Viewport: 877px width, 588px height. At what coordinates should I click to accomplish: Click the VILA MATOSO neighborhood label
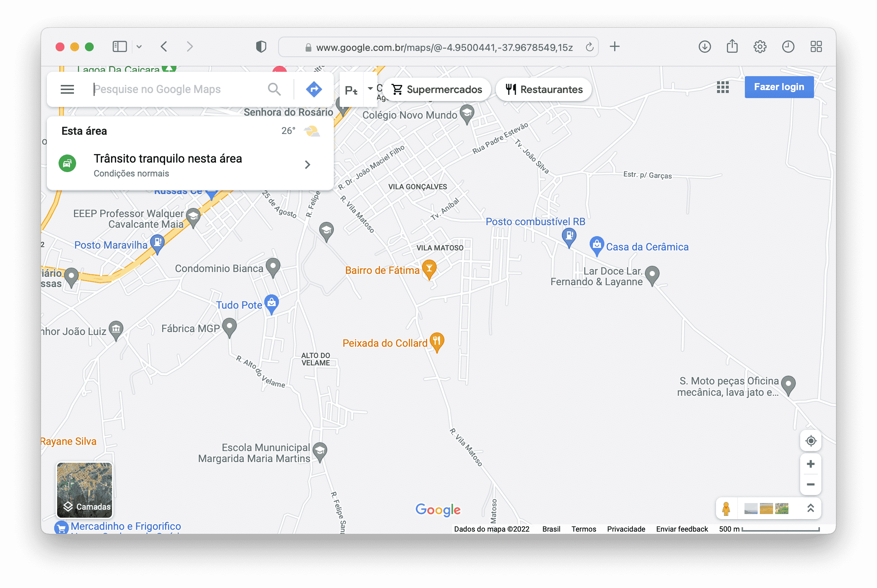pos(440,248)
